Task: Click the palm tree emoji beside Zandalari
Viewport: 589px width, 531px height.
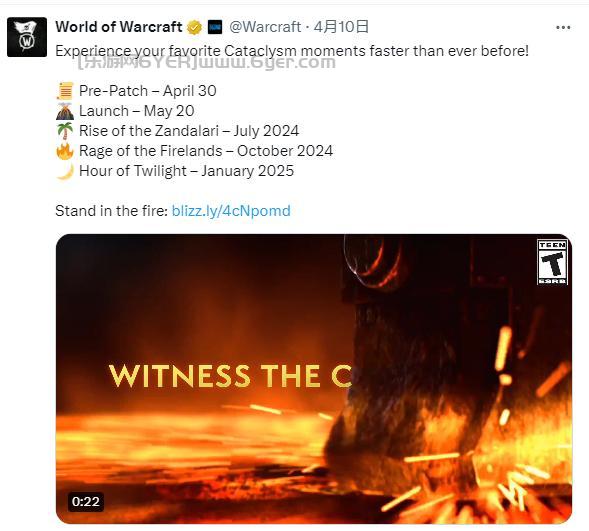Action: (x=65, y=131)
